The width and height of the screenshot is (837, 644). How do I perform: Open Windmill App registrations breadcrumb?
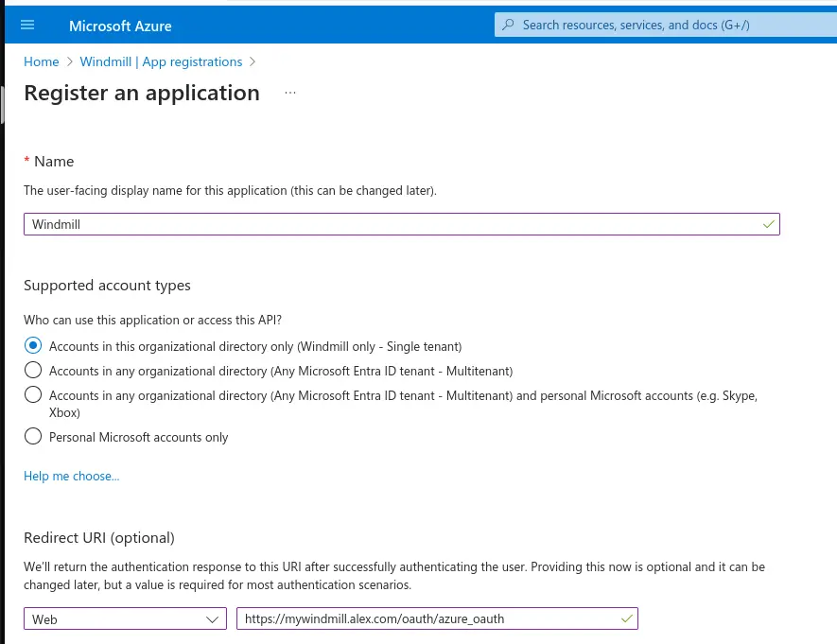click(x=161, y=61)
